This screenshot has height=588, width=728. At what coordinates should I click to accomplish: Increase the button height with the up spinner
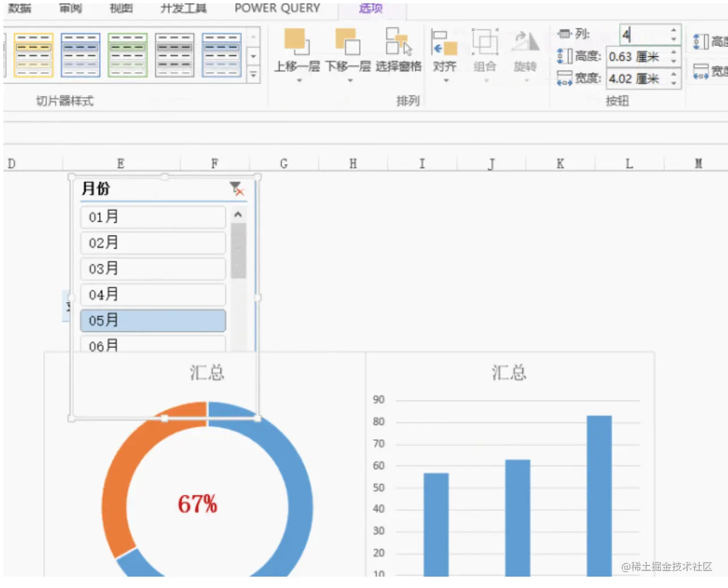click(x=674, y=52)
